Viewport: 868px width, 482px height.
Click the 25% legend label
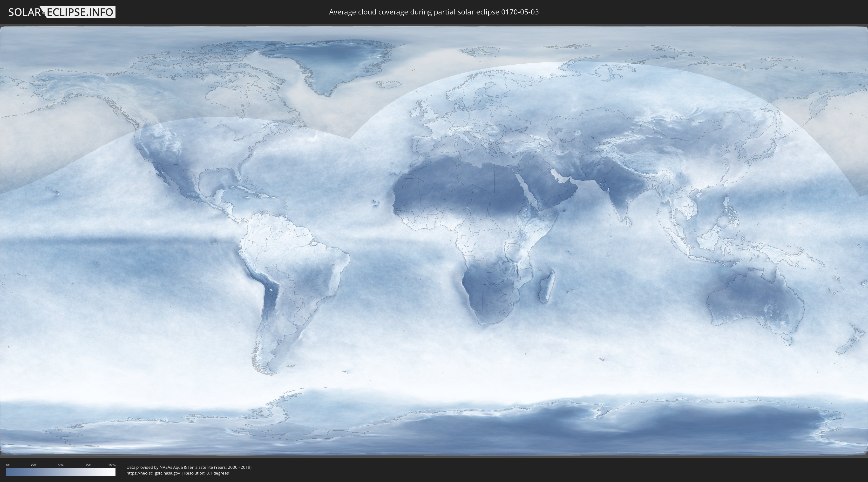tap(33, 465)
